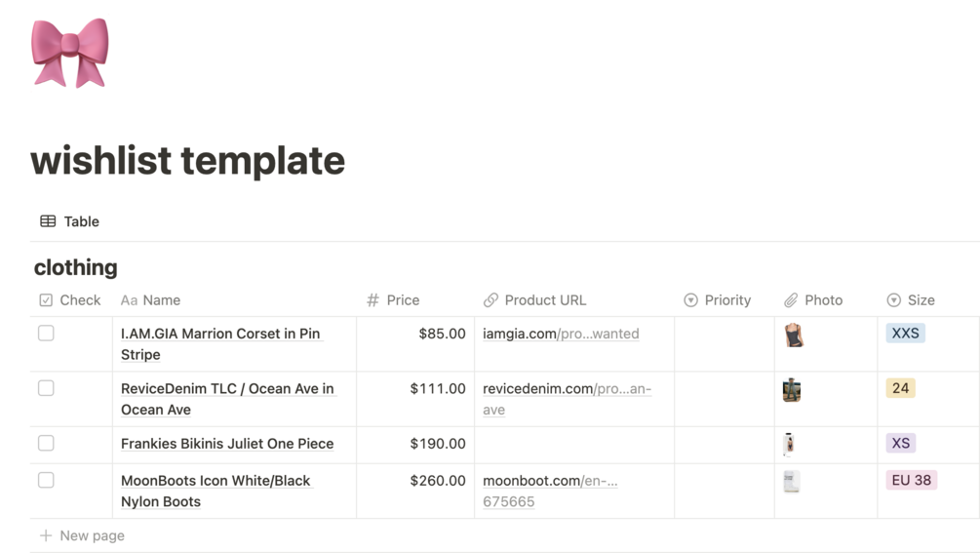Open the ReviceDenim jeans photo thumbnail
The height and width of the screenshot is (553, 980).
(792, 390)
